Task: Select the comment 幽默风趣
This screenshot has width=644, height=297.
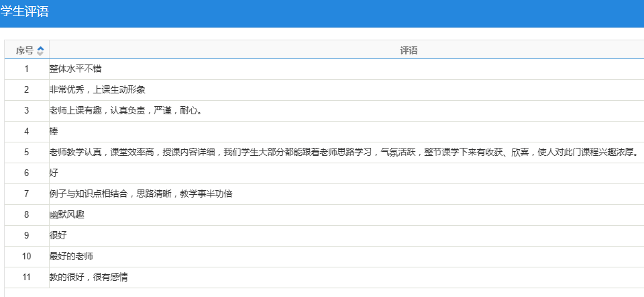Action: coord(66,214)
